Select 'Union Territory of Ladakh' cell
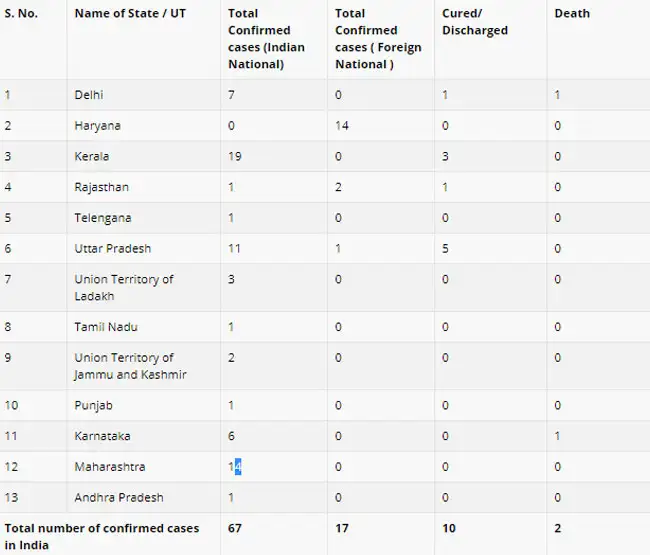650x555 pixels. click(x=123, y=287)
